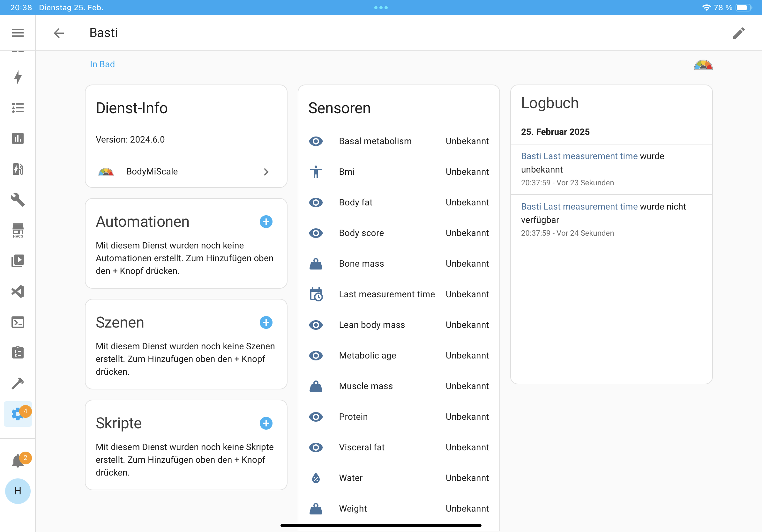
Task: Expand BodyMiScale integration chevron
Action: [x=266, y=172]
